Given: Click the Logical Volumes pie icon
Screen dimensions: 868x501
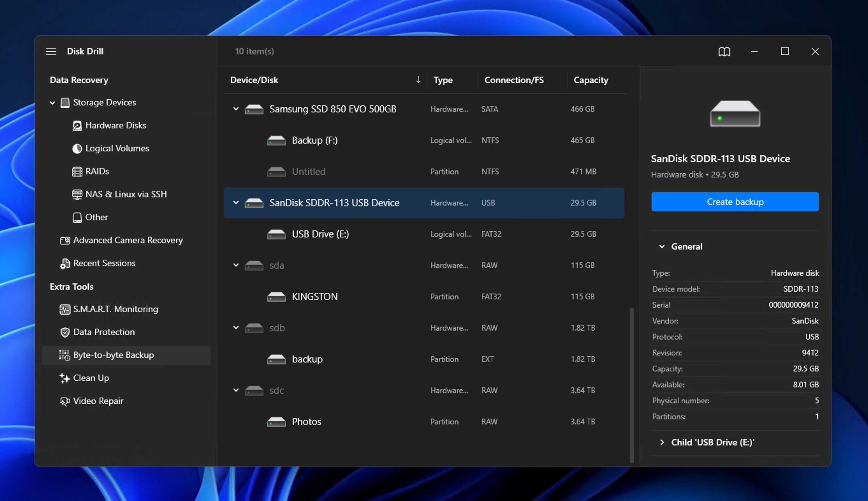Looking at the screenshot, I should pos(77,149).
